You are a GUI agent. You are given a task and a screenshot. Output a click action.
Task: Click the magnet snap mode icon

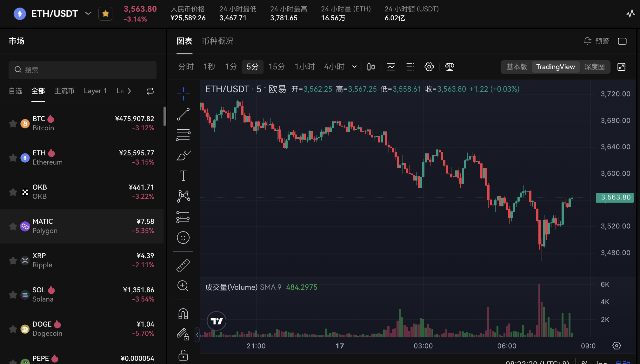point(183,314)
